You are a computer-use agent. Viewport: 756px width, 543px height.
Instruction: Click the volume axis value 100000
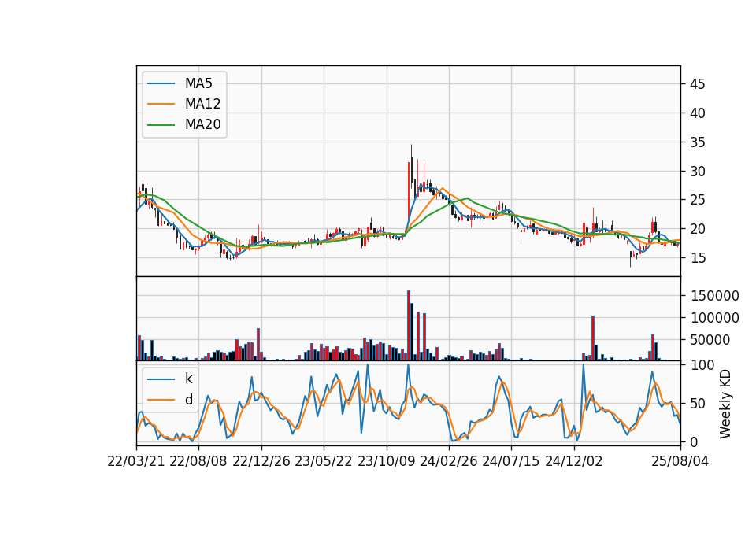pos(715,318)
